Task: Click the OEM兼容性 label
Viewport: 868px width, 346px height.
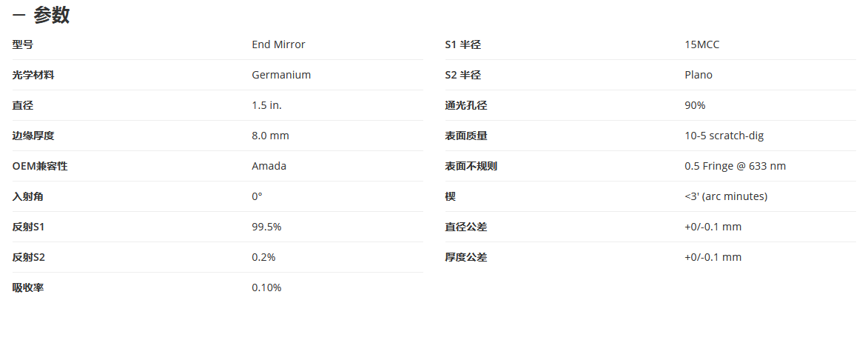Action: point(40,167)
